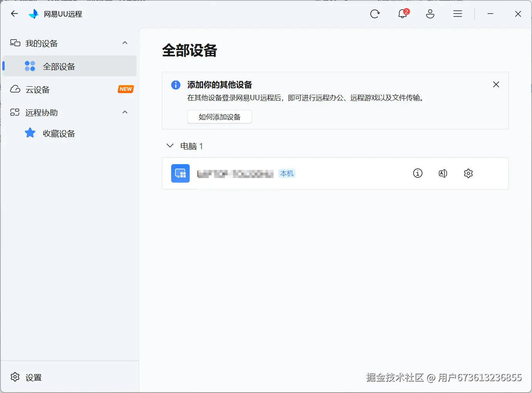532x393 pixels.
Task: Collapse the 远程协助 section
Action: pyautogui.click(x=125, y=112)
